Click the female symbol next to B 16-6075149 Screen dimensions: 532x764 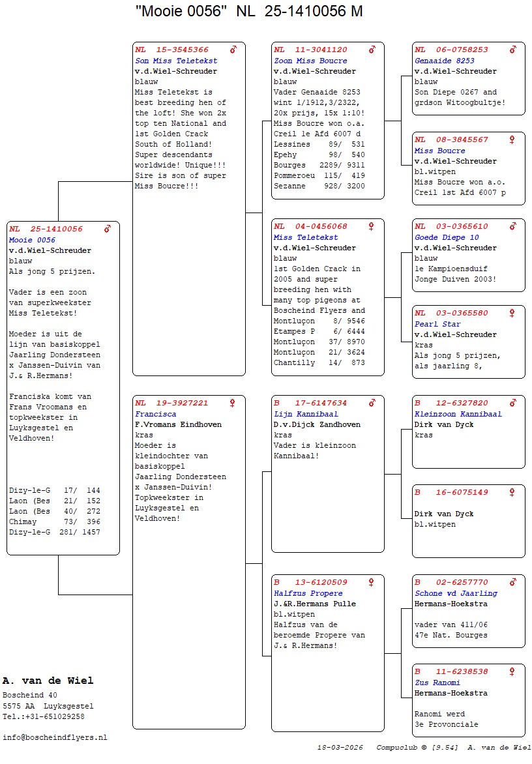click(x=512, y=492)
